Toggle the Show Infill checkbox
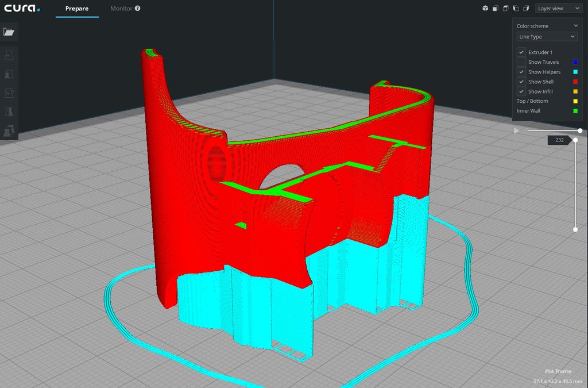Image resolution: width=588 pixels, height=388 pixels. coord(521,91)
